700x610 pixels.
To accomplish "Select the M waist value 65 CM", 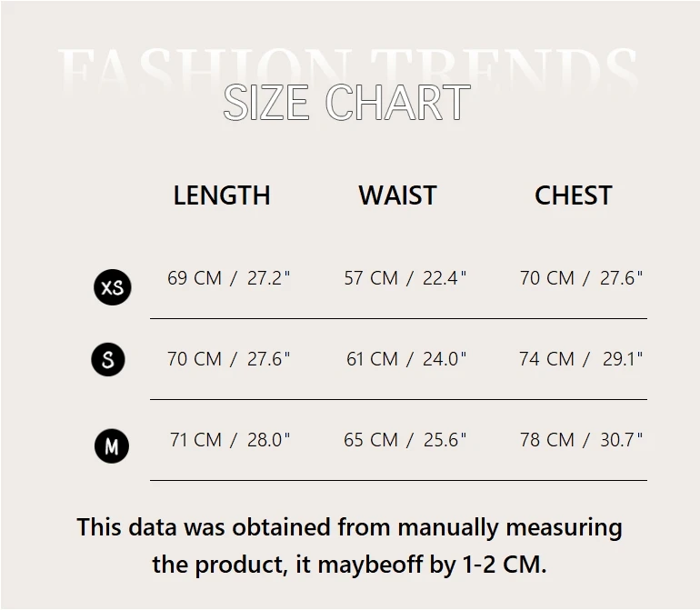I will click(x=371, y=440).
